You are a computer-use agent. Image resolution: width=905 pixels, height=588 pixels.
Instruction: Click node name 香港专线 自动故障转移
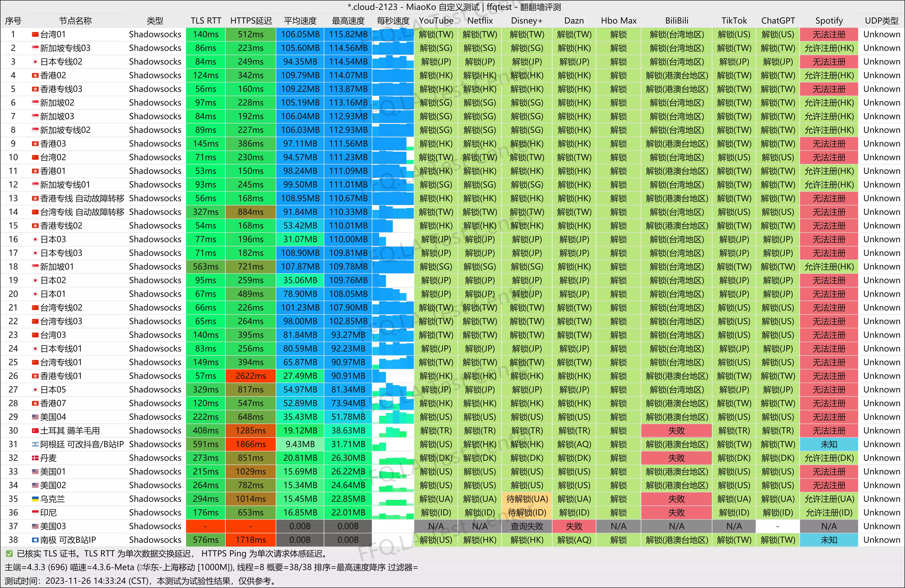click(82, 199)
